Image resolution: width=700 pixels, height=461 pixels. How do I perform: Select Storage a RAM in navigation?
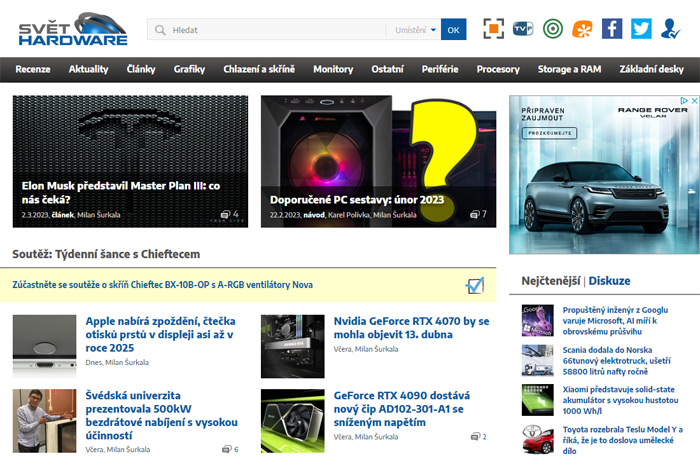(x=567, y=69)
